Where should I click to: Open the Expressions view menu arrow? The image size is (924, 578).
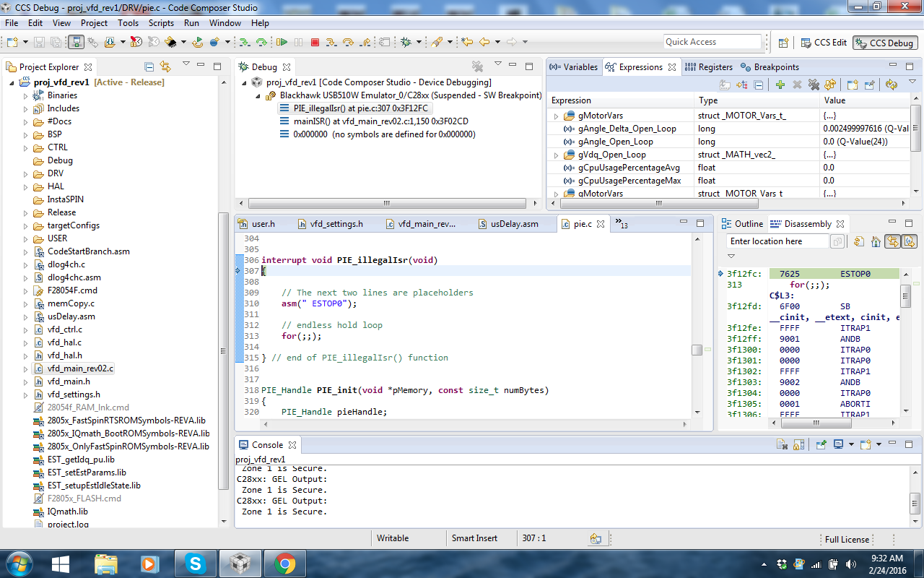pyautogui.click(x=912, y=82)
